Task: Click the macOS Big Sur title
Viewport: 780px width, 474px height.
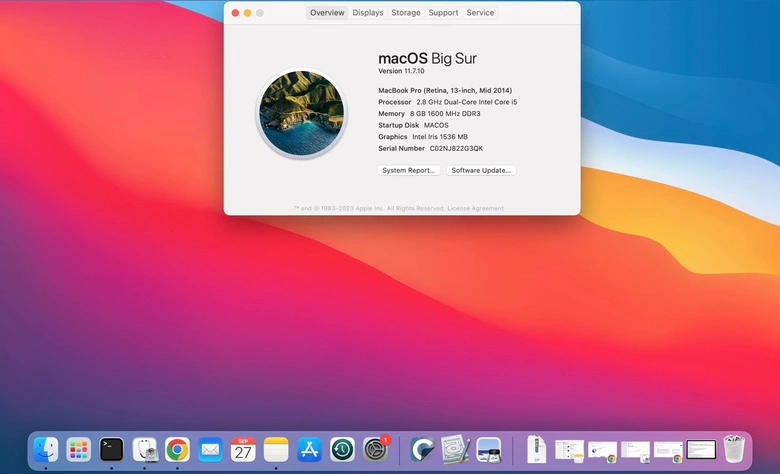Action: click(427, 58)
